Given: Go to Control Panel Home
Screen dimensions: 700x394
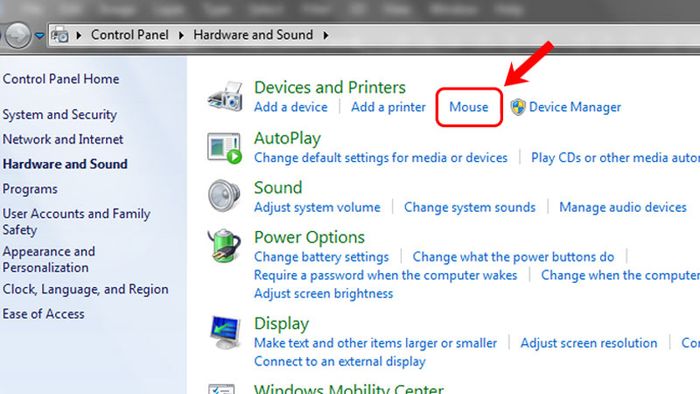Looking at the screenshot, I should [x=61, y=79].
